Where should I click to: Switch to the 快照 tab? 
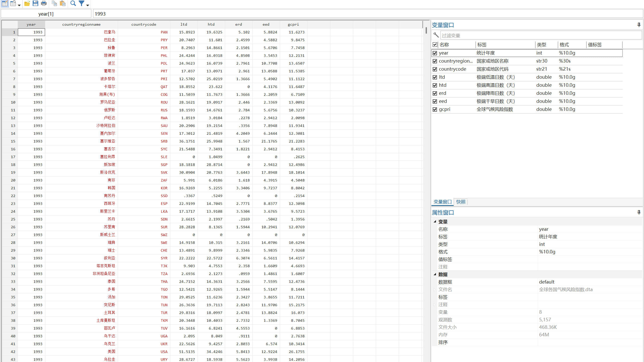(x=461, y=202)
